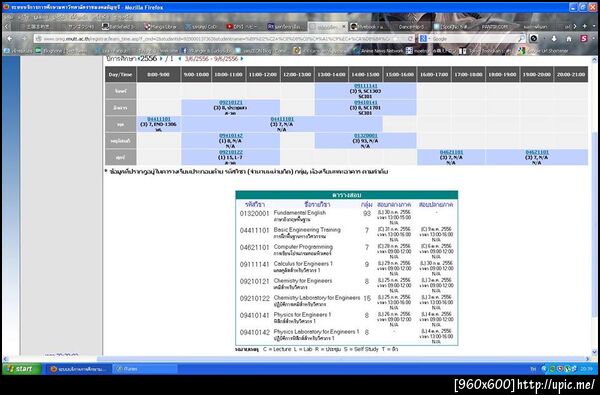Select Physics for Engineers 1 row

(x=346, y=318)
